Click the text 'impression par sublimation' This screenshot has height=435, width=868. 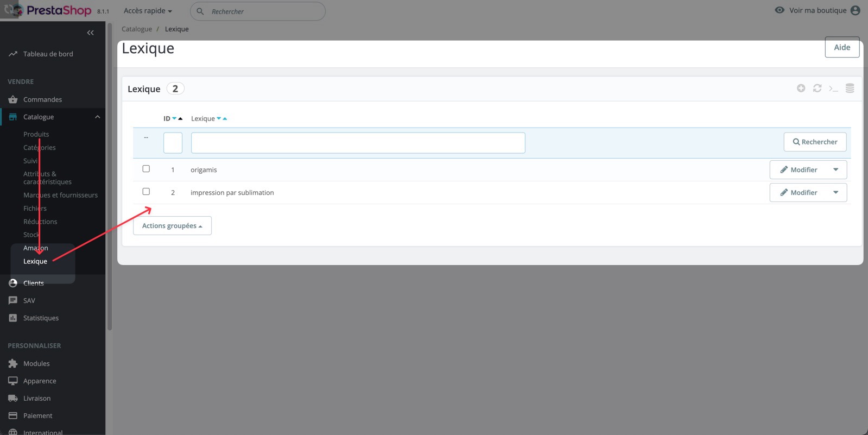(232, 193)
